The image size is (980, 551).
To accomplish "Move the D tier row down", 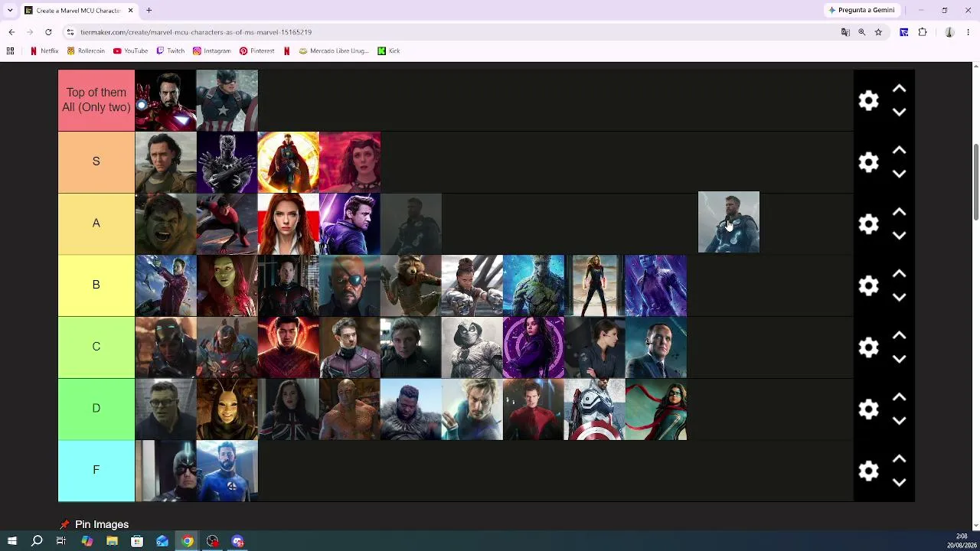I will coord(900,421).
